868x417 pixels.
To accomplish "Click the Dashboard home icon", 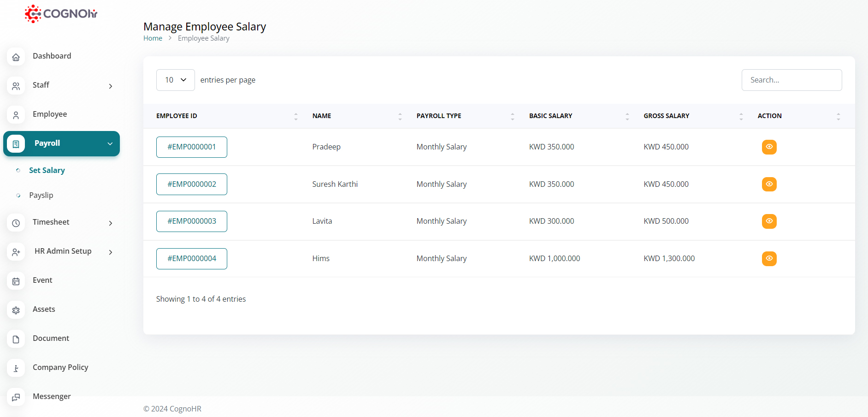I will (16, 57).
